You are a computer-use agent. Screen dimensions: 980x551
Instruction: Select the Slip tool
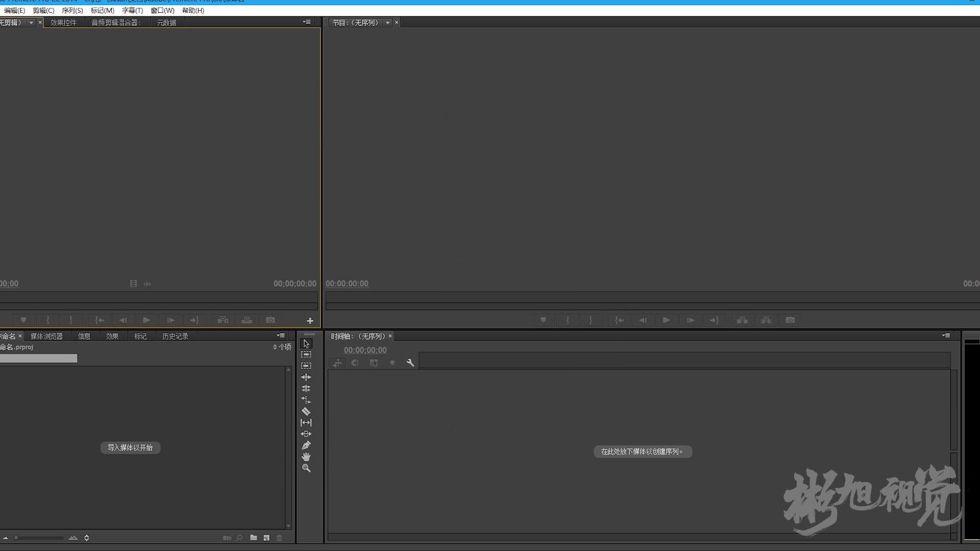[x=306, y=422]
